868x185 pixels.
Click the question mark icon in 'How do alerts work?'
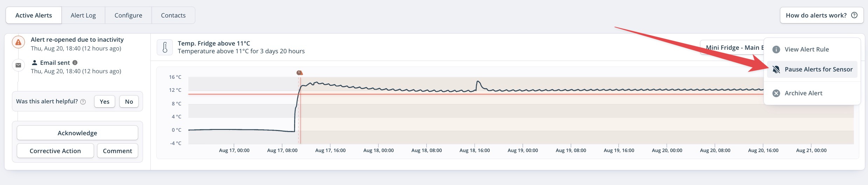854,15
